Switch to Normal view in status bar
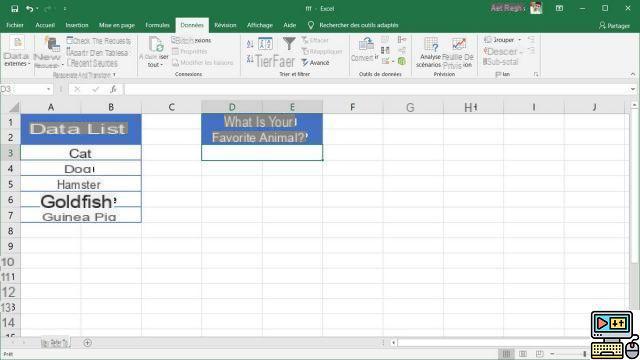This screenshot has height=360, width=640. click(506, 354)
